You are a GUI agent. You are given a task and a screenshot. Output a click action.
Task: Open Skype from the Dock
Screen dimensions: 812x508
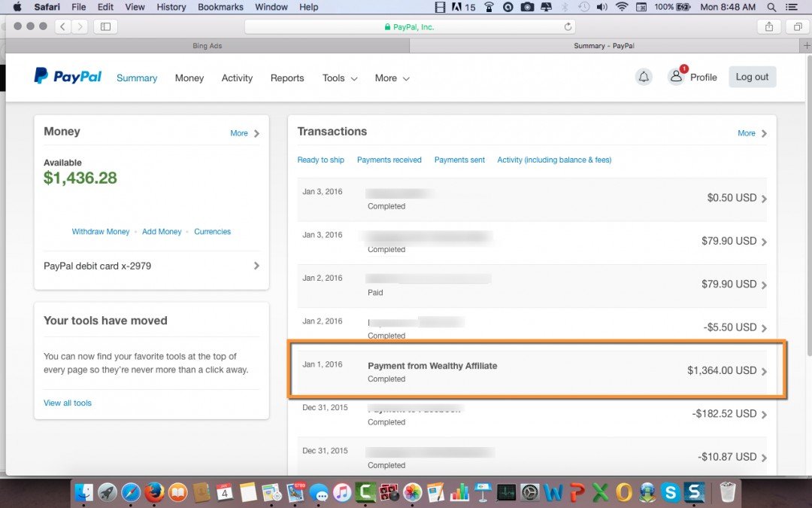pos(670,492)
